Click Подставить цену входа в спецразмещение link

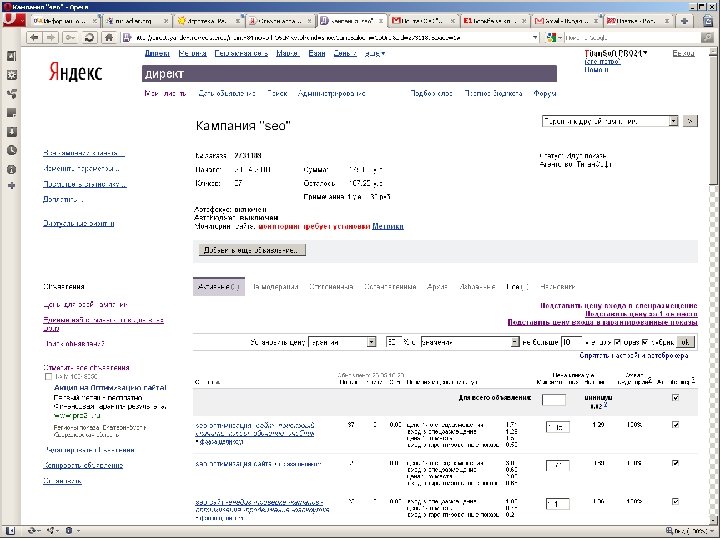619,305
